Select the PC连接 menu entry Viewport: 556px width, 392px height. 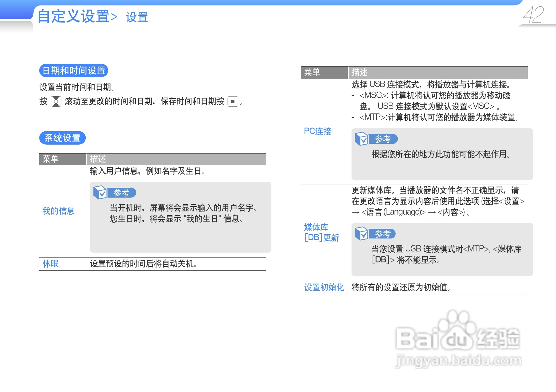click(x=318, y=131)
